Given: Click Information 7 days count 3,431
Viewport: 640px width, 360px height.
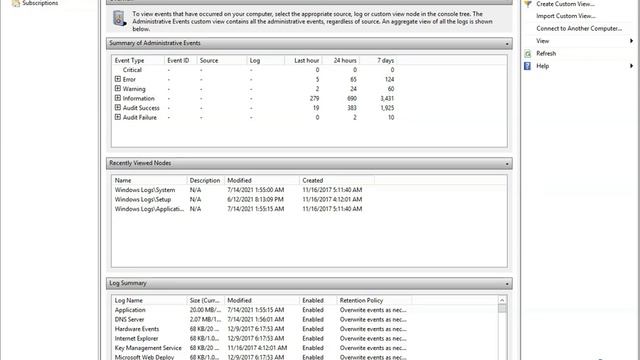Looking at the screenshot, I should point(387,98).
